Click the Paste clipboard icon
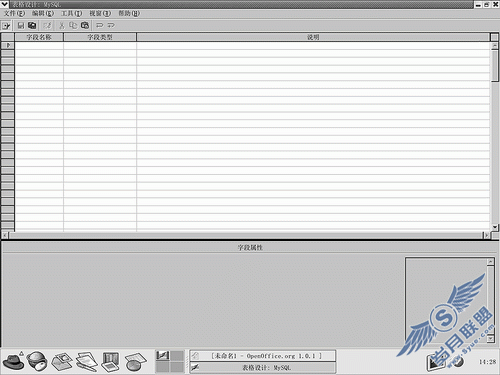Image resolution: width=500 pixels, height=375 pixels. [x=85, y=25]
